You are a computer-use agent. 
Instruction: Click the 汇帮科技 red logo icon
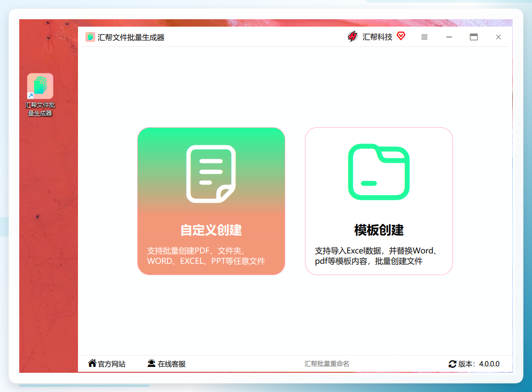(x=353, y=36)
